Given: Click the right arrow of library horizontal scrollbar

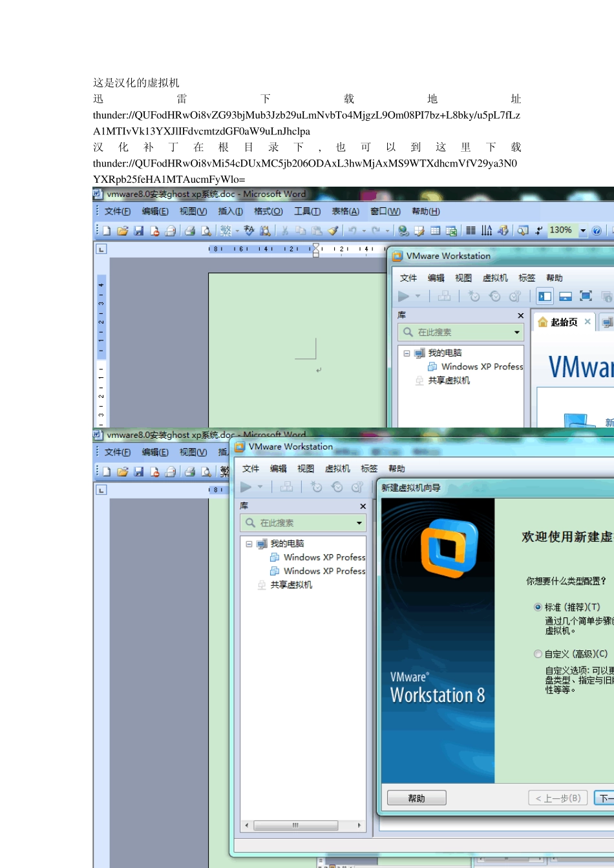Looking at the screenshot, I should coord(359,825).
